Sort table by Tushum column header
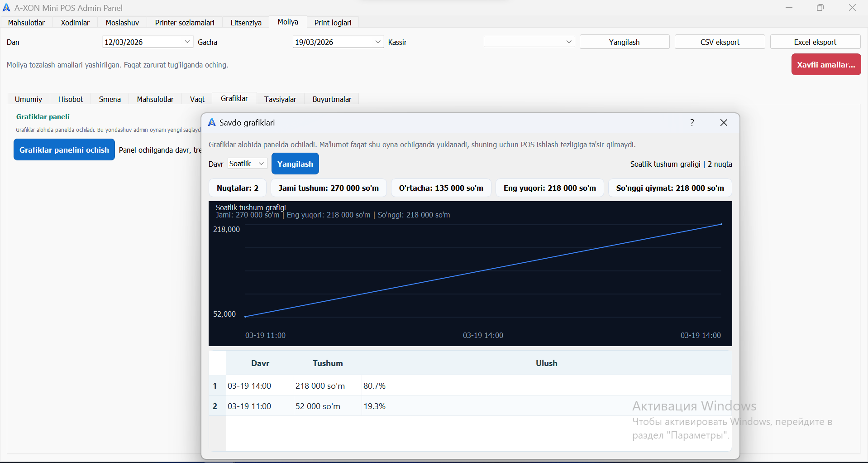 point(328,363)
